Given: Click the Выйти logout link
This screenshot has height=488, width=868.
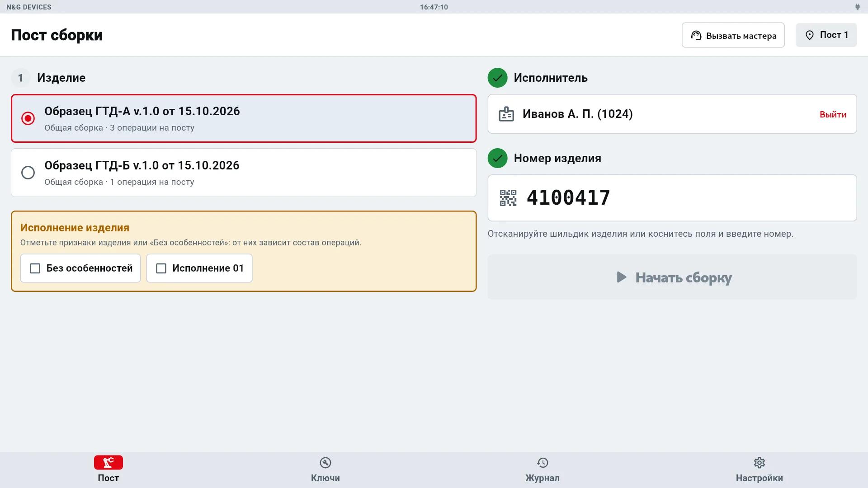Looking at the screenshot, I should click(833, 114).
